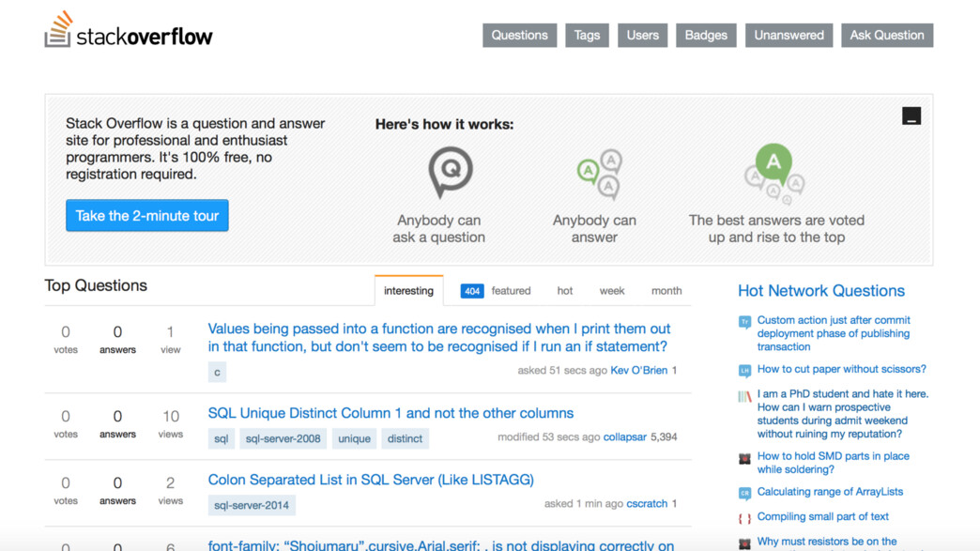Viewport: 980px width, 551px height.
Task: Switch to the month tab
Action: (x=666, y=290)
